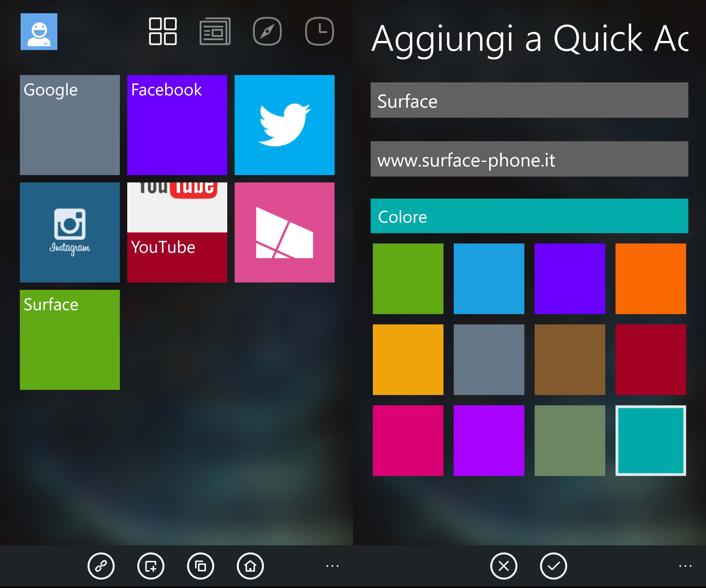Edit the www.surface-phone.it URL field
706x588 pixels.
[x=529, y=159]
